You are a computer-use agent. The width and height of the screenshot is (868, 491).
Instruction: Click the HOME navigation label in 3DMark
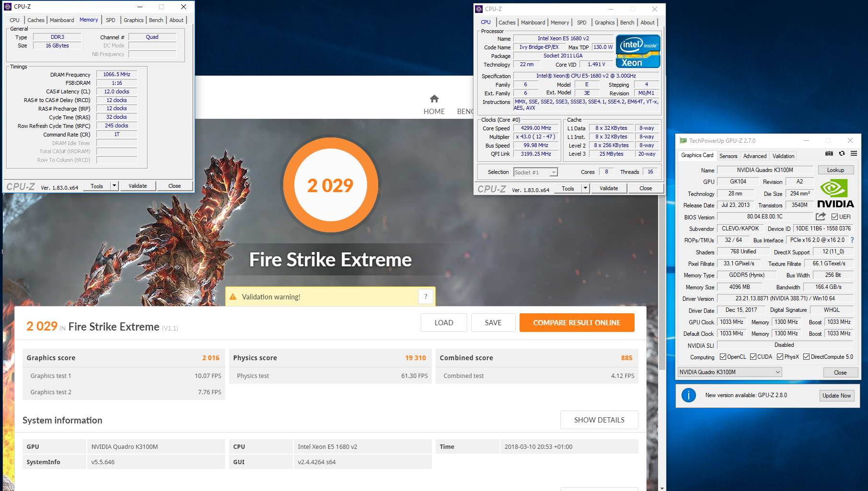434,112
